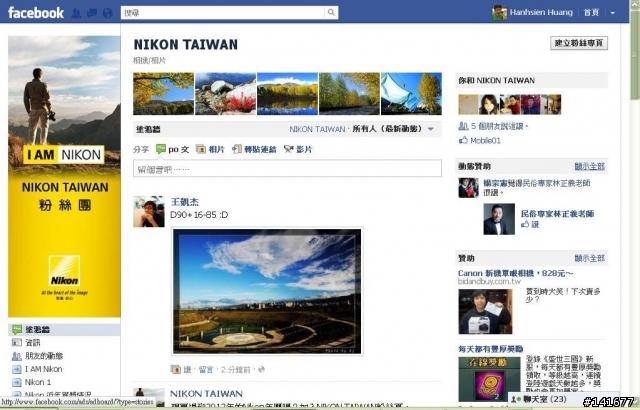Click the photo icon below the post

(x=176, y=370)
